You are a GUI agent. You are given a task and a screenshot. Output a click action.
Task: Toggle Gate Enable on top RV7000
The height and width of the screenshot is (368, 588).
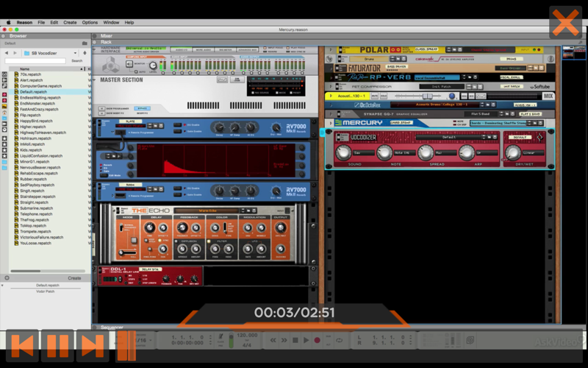[x=177, y=131]
